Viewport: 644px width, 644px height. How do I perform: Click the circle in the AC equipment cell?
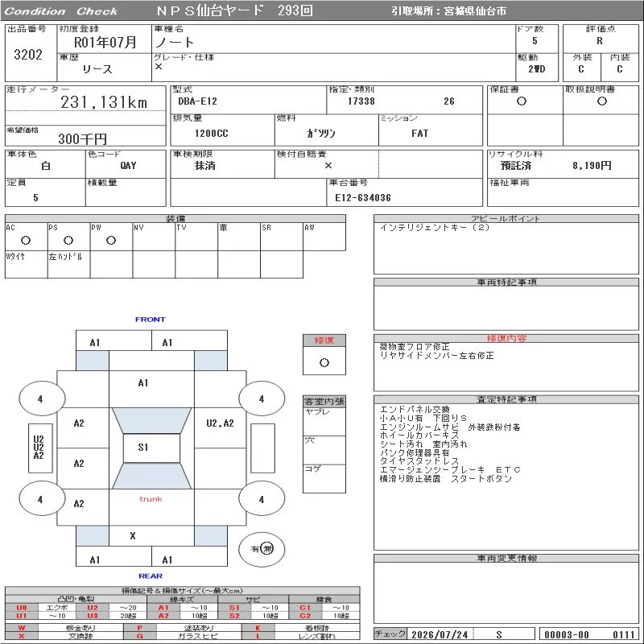tap(26, 240)
